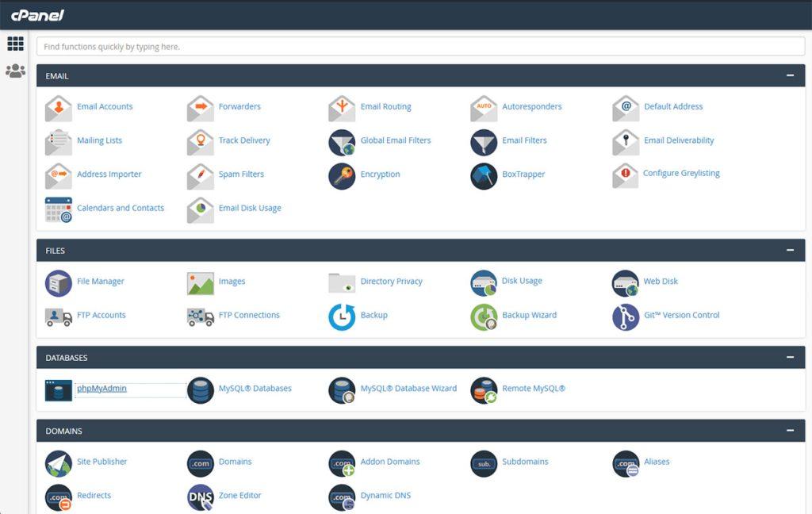The width and height of the screenshot is (812, 514).
Task: Open the Site Publisher paper plane icon
Action: point(59,463)
